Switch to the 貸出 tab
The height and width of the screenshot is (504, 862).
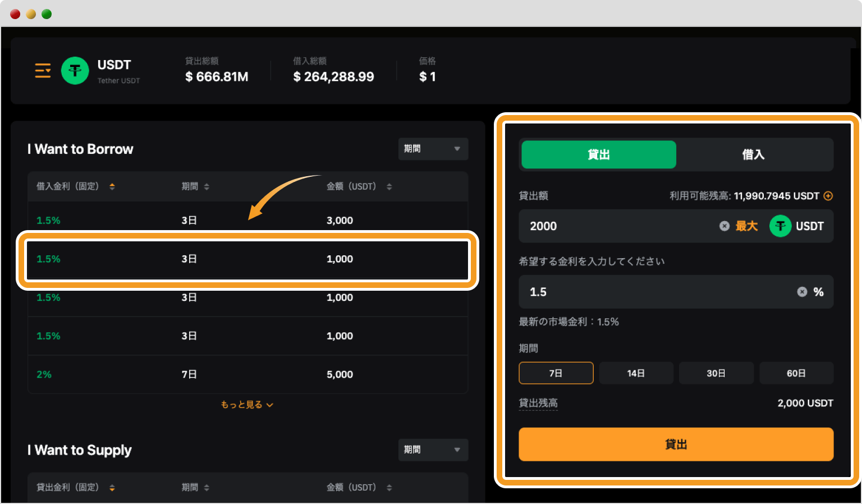[599, 154]
